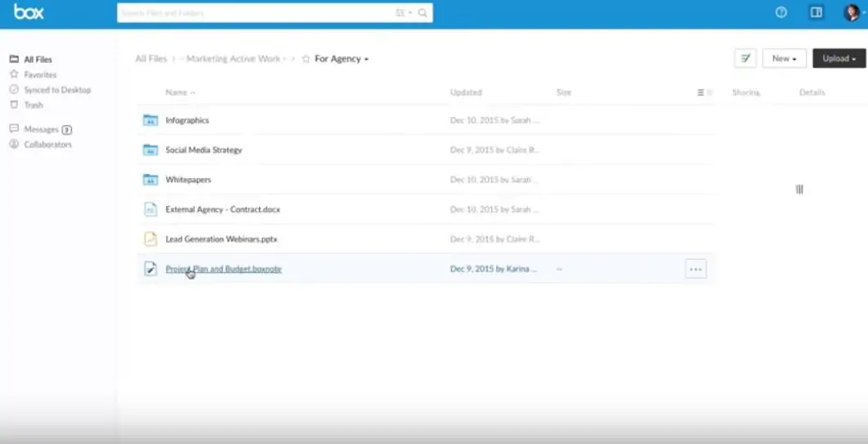
Task: Sort by Updated column header
Action: tap(466, 92)
